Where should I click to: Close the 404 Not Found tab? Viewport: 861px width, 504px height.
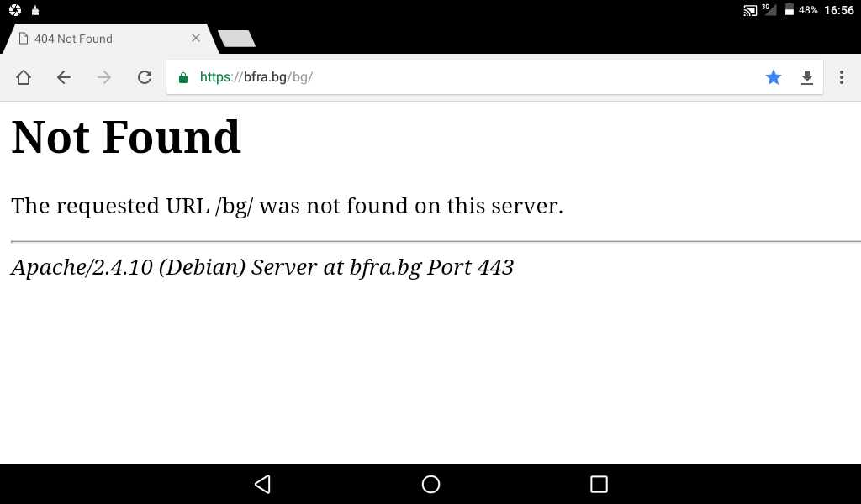pyautogui.click(x=196, y=38)
